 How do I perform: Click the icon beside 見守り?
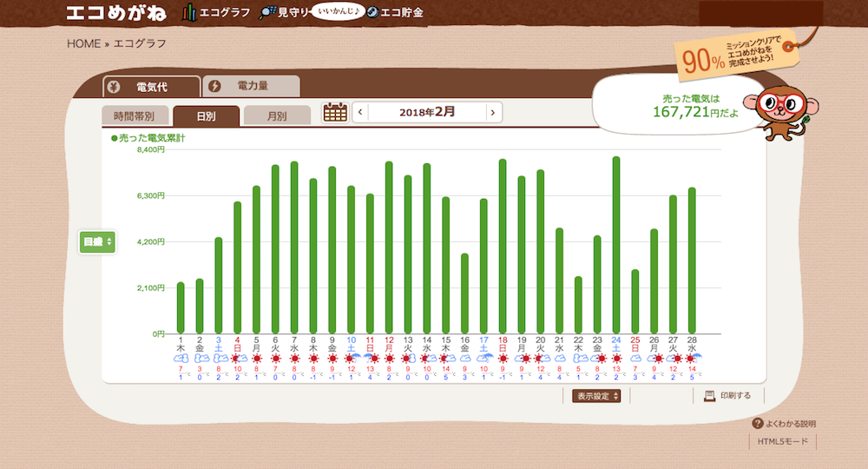pos(267,12)
